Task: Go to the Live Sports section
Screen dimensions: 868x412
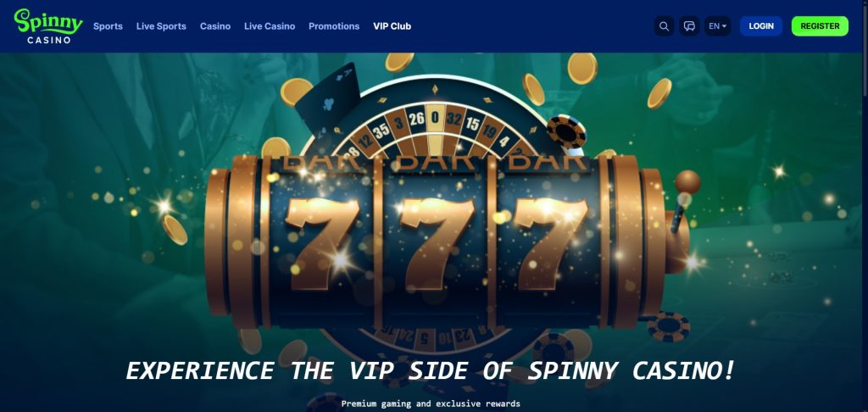Action: click(x=161, y=26)
